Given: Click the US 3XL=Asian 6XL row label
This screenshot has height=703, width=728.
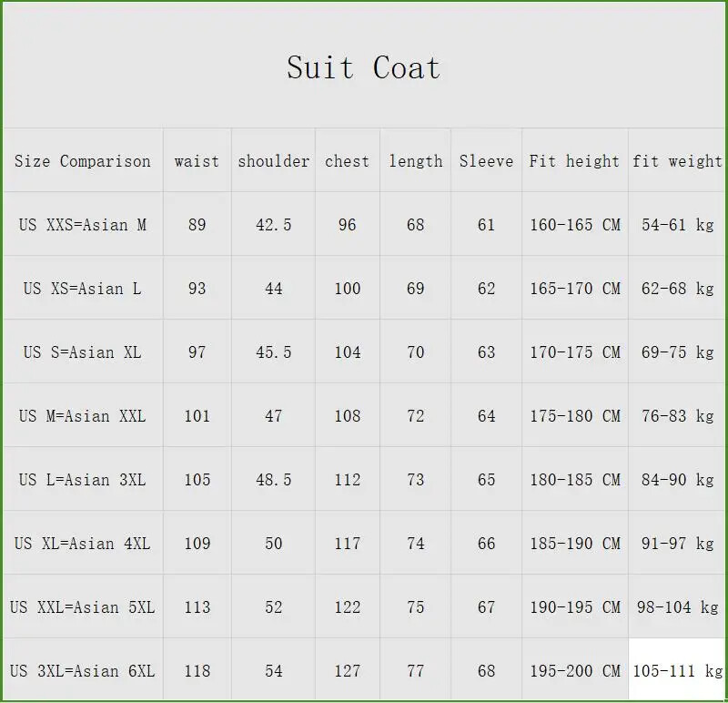Looking at the screenshot, I should [83, 671].
